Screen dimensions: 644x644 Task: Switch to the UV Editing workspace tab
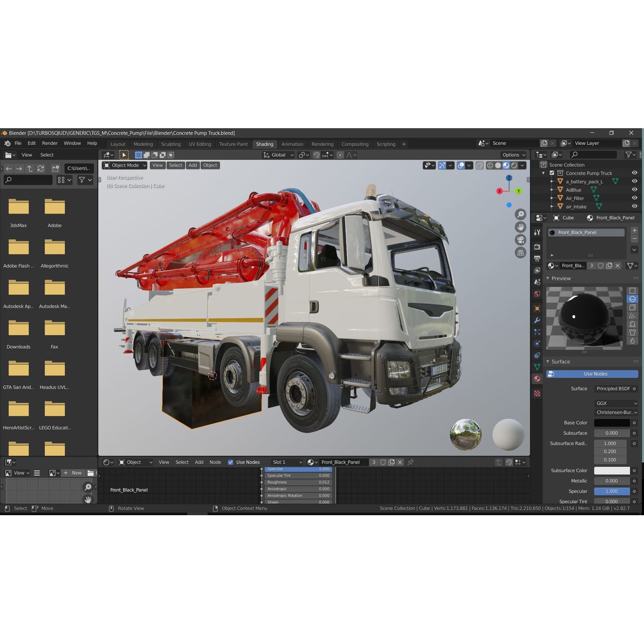tap(200, 144)
